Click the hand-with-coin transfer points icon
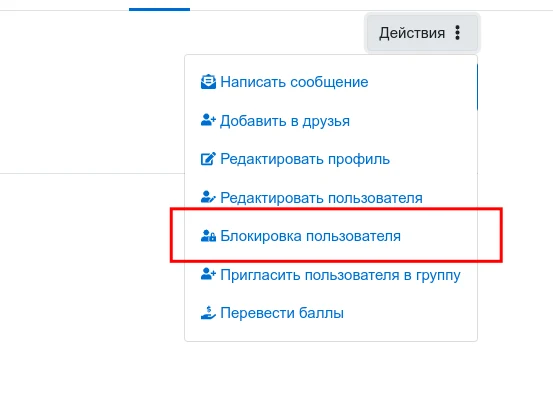 pos(208,312)
